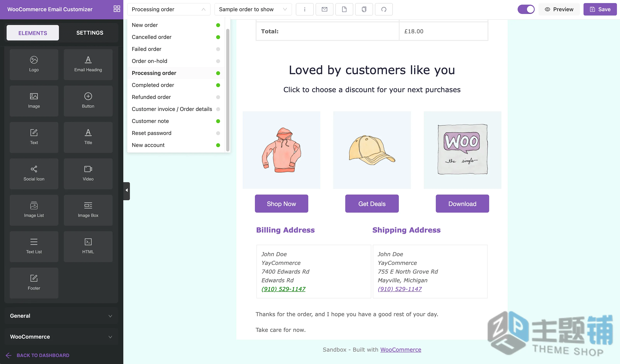
Task: Add the Video element
Action: click(x=88, y=173)
